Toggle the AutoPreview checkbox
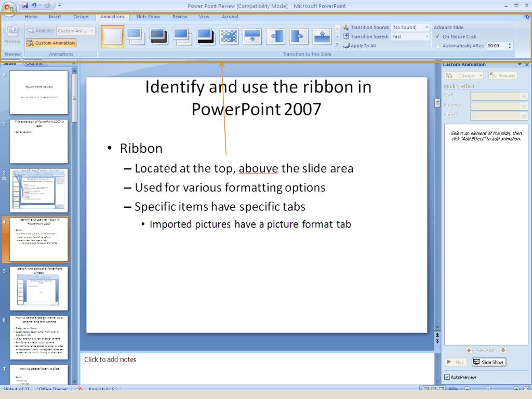 tap(447, 377)
